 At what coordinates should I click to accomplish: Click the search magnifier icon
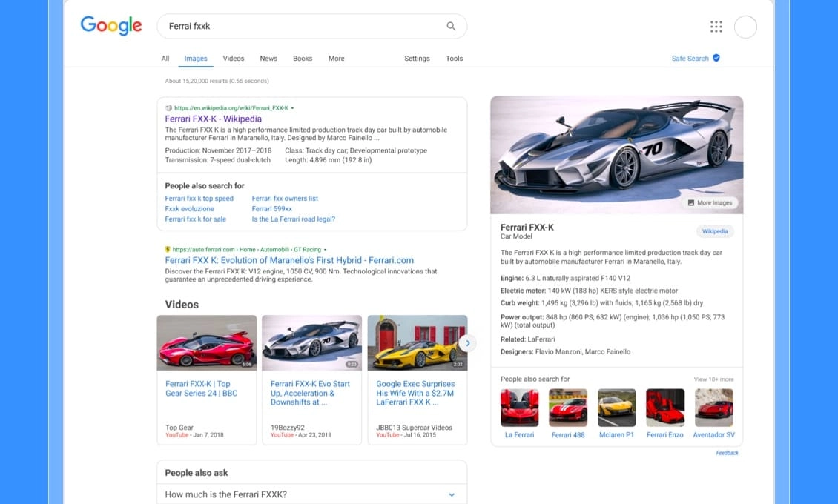[451, 26]
